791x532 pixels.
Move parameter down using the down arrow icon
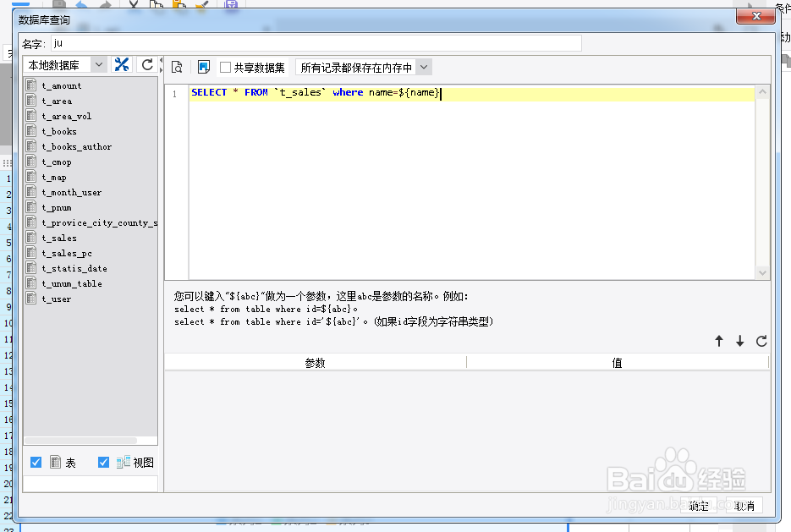[739, 341]
